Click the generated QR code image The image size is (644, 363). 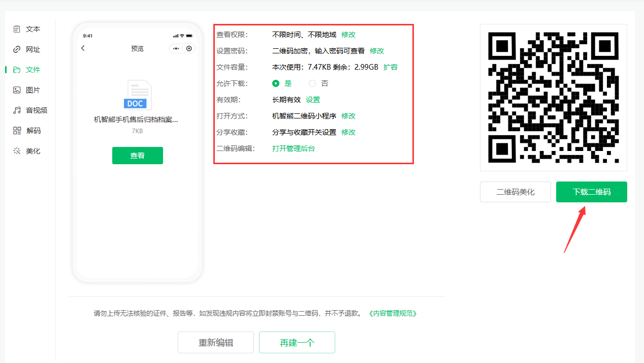tap(554, 98)
